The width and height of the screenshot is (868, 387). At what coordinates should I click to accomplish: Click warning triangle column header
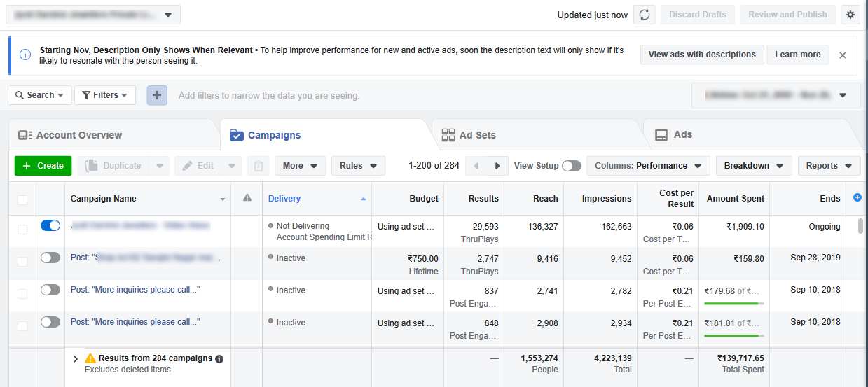click(247, 199)
